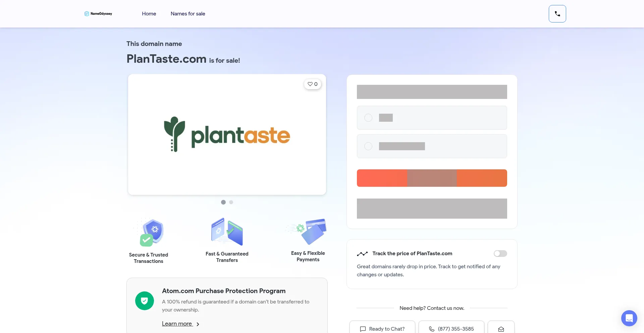Image resolution: width=644 pixels, height=333 pixels.
Task: Click the chat bubble icon in Ready to Chat
Action: coord(363,329)
